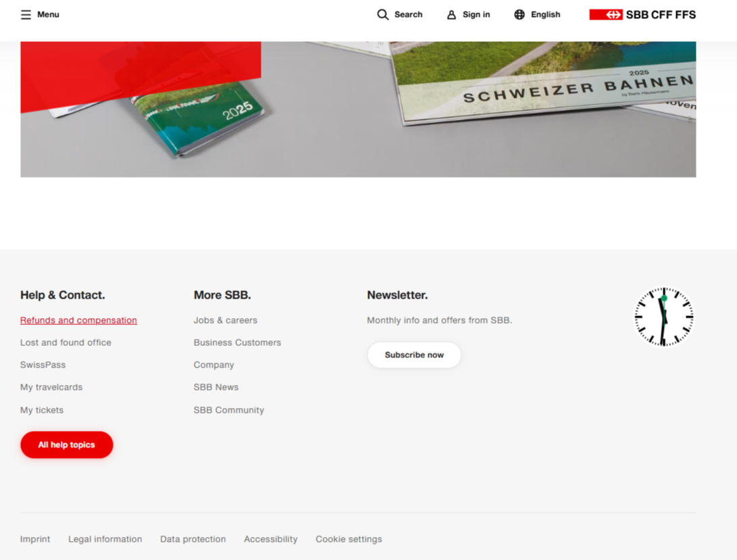Go to SwissPass link

pos(43,365)
